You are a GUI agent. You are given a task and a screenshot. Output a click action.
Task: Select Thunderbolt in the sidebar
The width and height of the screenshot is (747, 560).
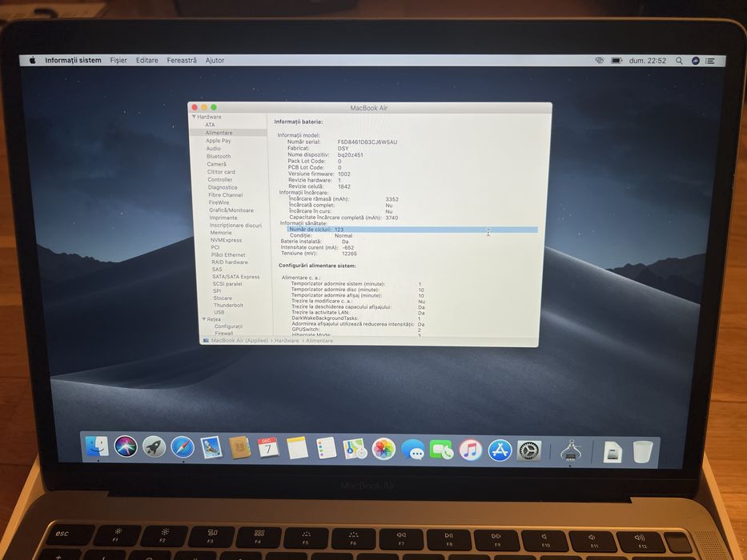[228, 306]
